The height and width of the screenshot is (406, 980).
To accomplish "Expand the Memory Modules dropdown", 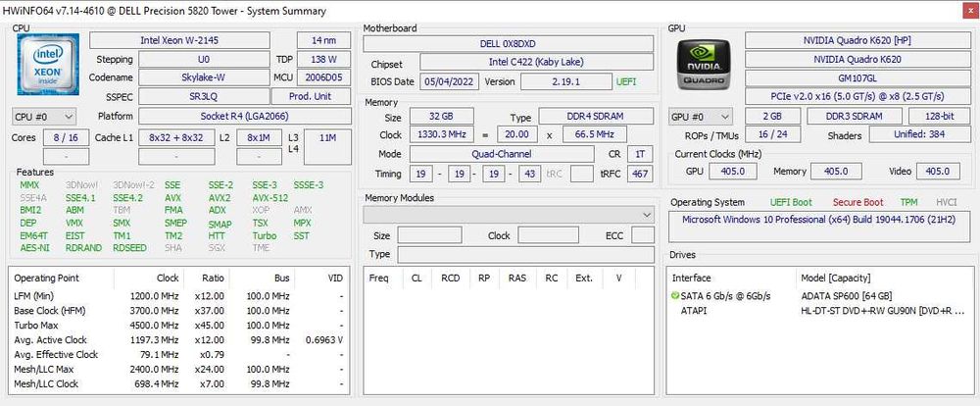I will click(509, 215).
